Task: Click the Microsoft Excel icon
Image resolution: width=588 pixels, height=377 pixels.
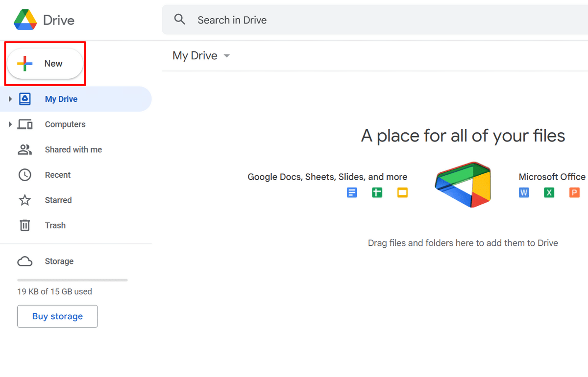Action: (x=549, y=193)
